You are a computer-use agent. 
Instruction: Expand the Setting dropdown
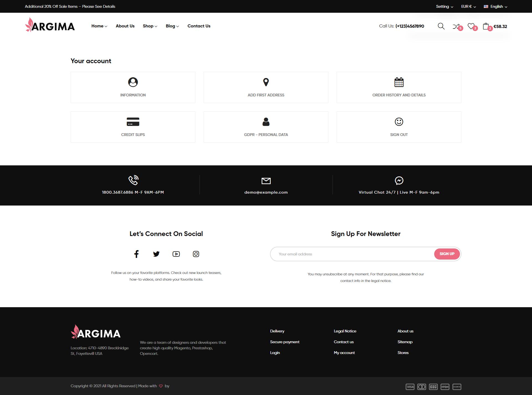coord(444,6)
